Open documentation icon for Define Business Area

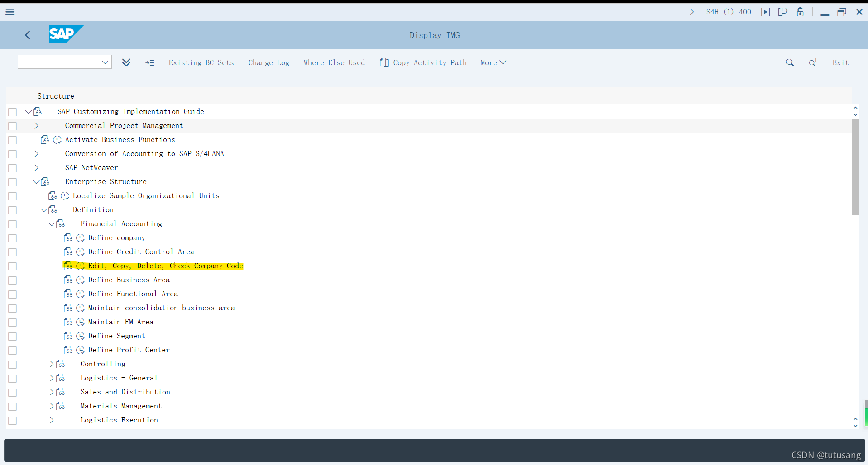coord(68,280)
